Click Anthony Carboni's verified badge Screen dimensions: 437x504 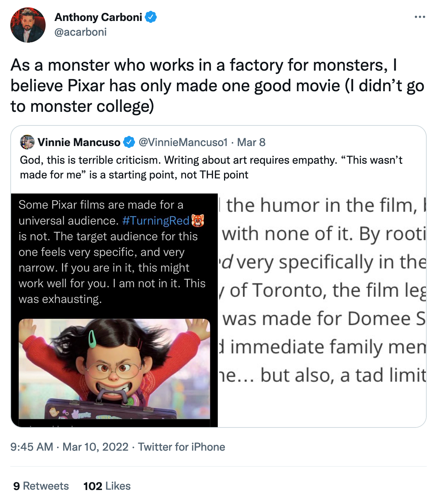pyautogui.click(x=151, y=17)
